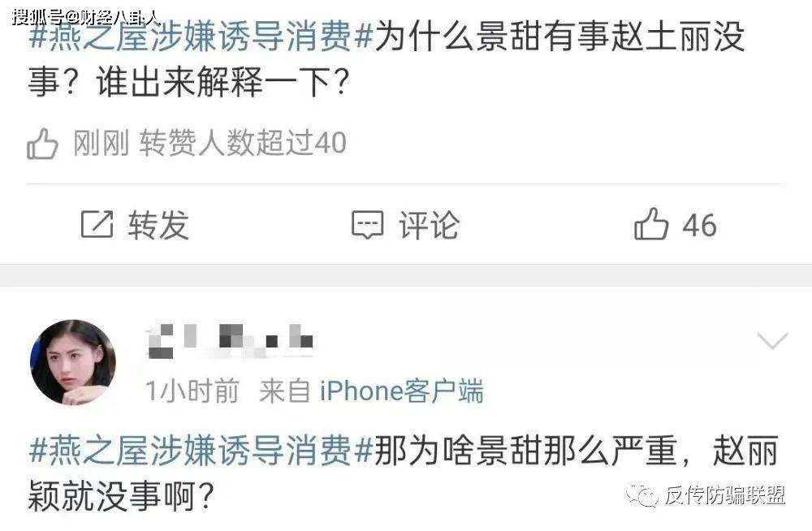Like the post with thumbs-up showing 46
Viewport: 812px width, 531px height.
651,224
